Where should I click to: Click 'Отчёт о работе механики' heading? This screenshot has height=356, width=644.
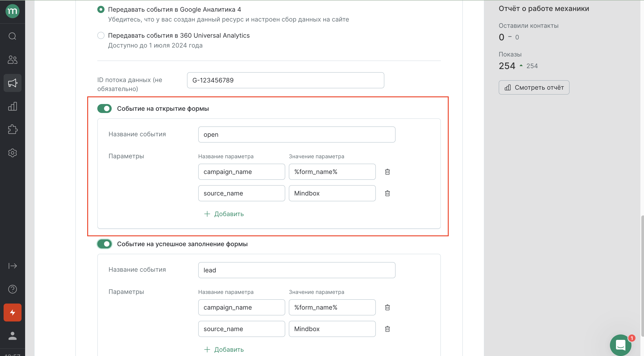coord(544,9)
